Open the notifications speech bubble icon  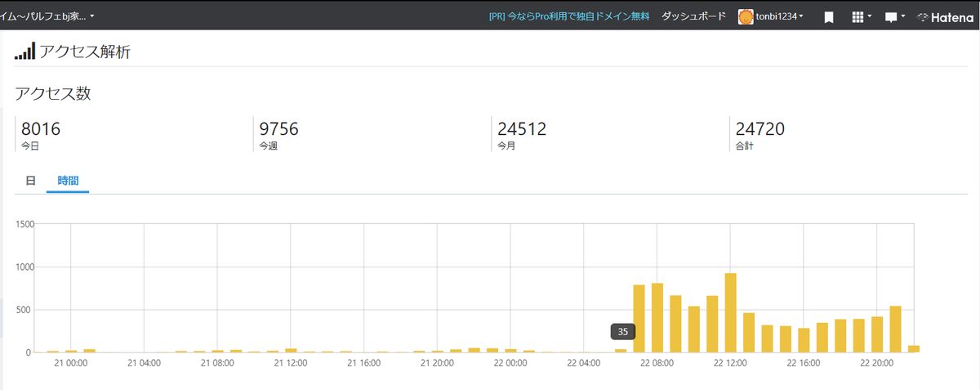click(895, 17)
